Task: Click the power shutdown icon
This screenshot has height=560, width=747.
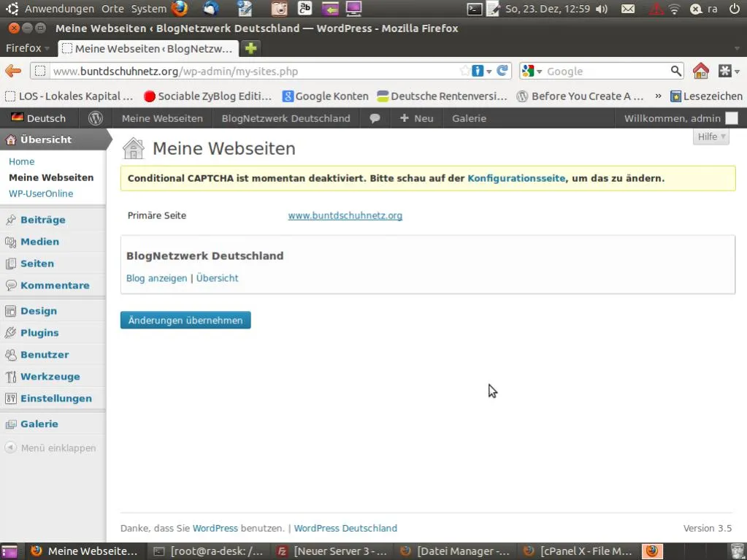Action: (x=734, y=9)
